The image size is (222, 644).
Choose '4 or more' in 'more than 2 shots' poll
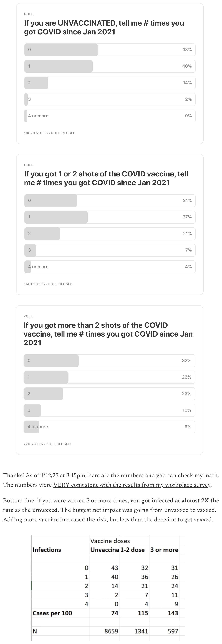(x=109, y=426)
